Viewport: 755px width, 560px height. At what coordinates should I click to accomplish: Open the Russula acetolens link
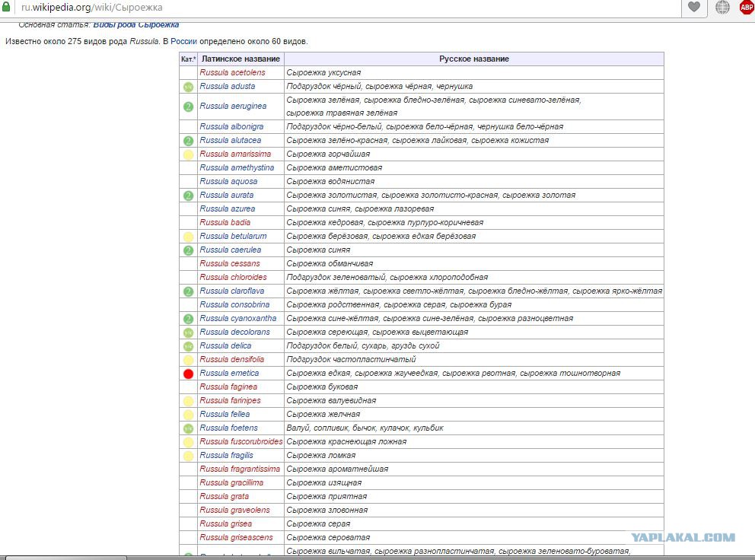pyautogui.click(x=233, y=72)
